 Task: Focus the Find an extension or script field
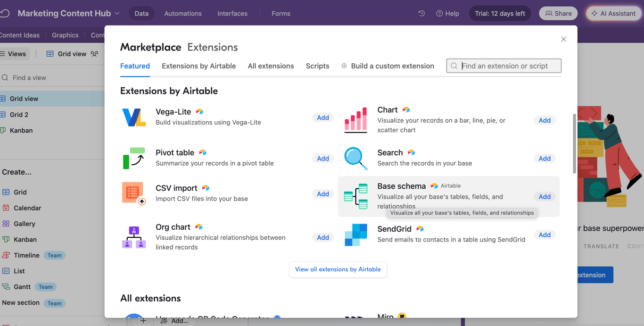tap(504, 66)
